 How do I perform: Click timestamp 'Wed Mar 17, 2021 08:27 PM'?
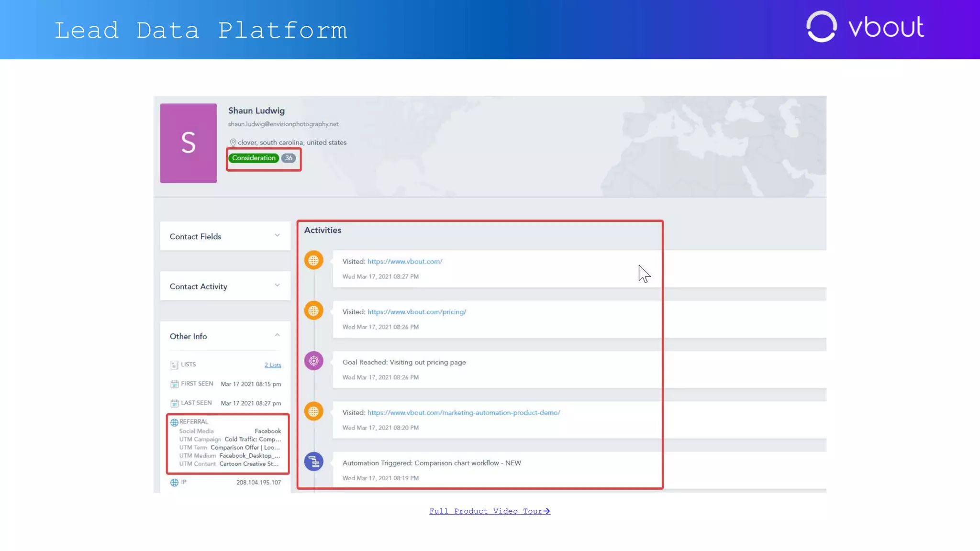[380, 277]
